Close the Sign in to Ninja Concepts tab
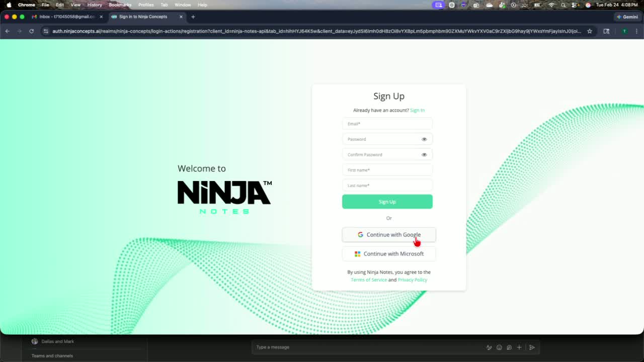Viewport: 644px width, 362px height. pos(181,17)
